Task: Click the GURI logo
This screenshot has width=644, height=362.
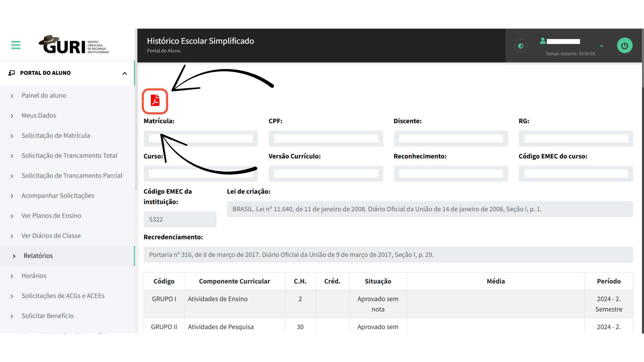Action: [x=74, y=45]
